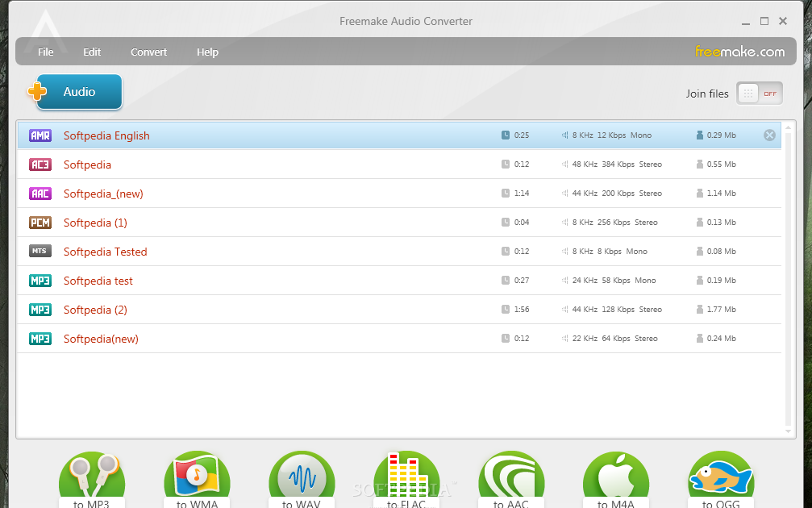Select the file named Softpedia (2)
812x508 pixels.
tap(95, 310)
